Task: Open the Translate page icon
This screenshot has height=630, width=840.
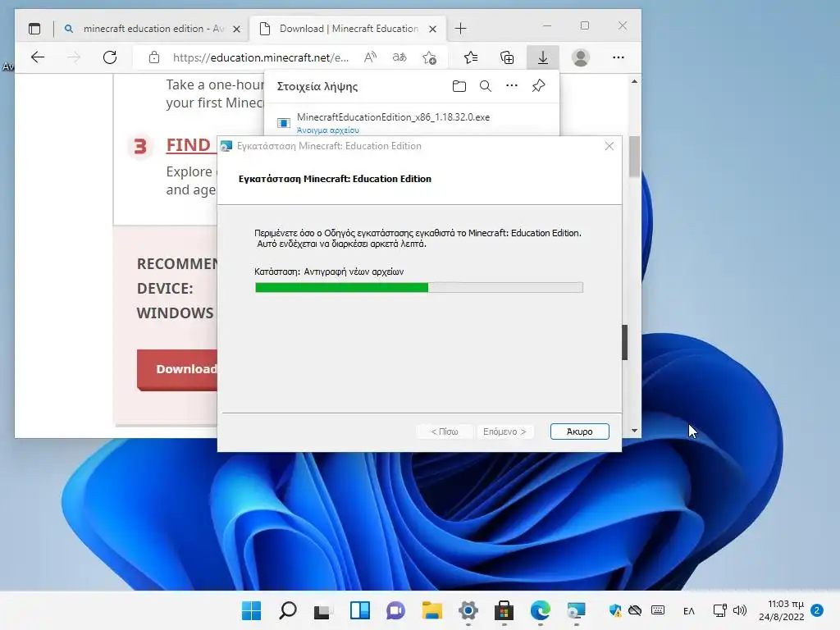Action: (x=399, y=57)
